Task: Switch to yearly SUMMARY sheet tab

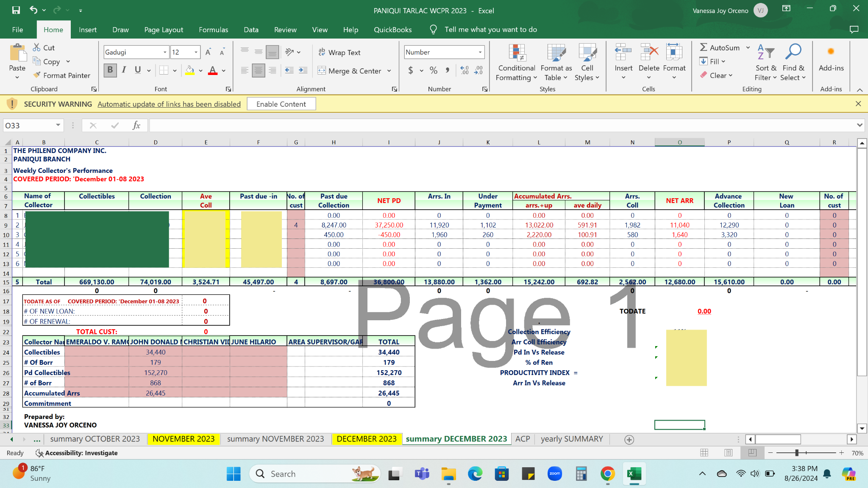Action: [571, 439]
